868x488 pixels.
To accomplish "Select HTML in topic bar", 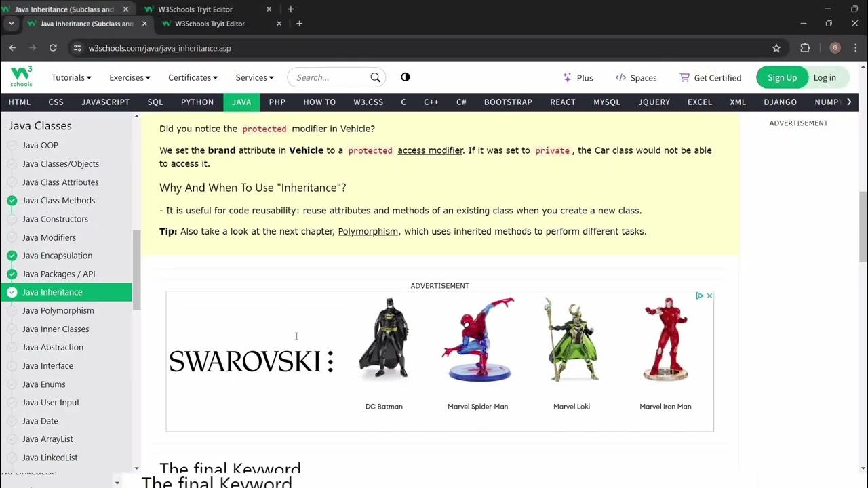I will point(20,102).
